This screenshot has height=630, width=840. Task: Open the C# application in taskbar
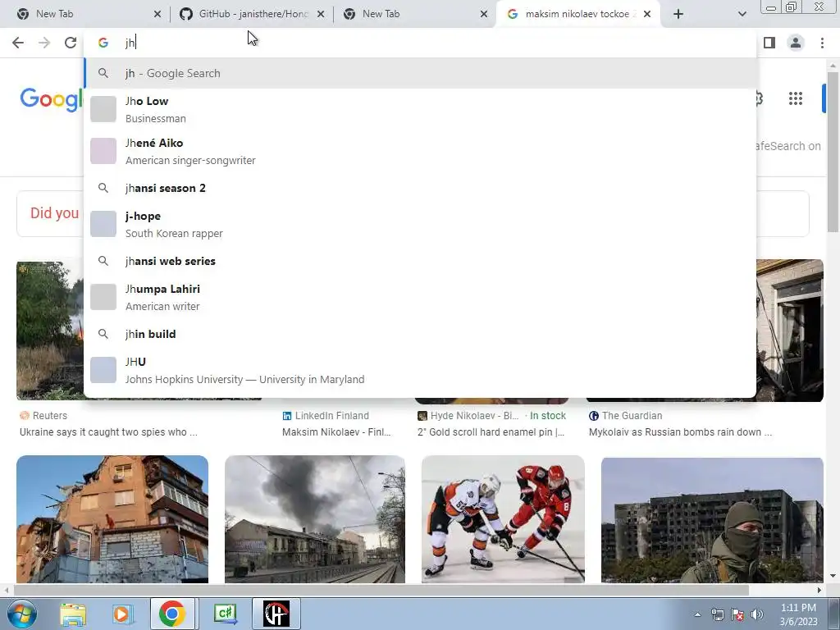point(226,614)
